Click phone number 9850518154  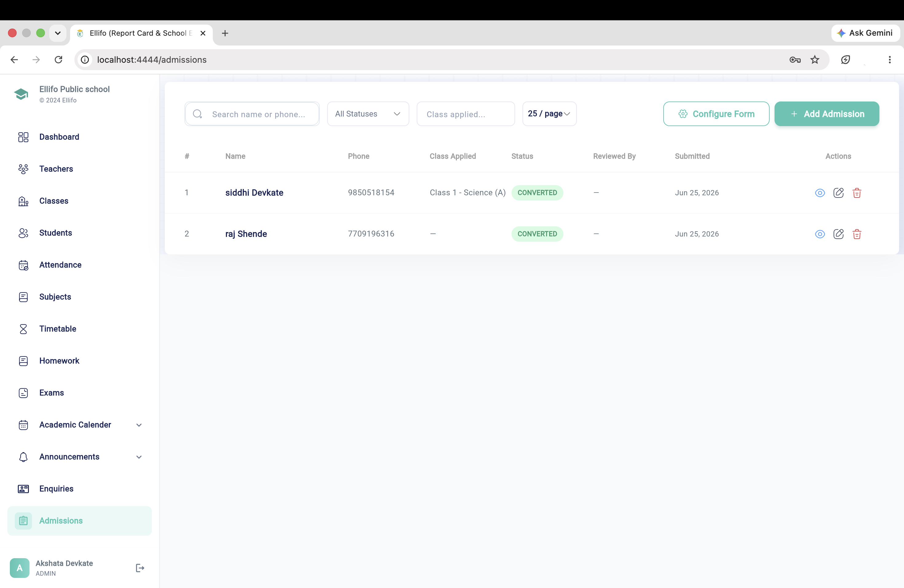(x=371, y=193)
